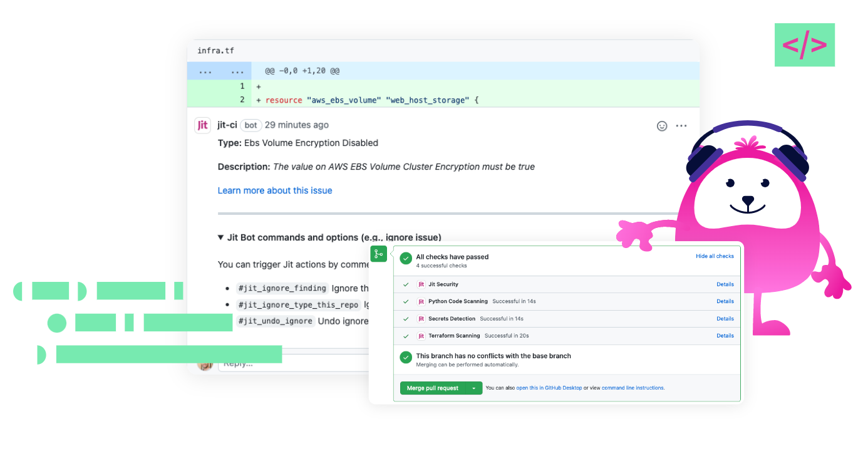Collapse the Jit Bot commands and options section
This screenshot has width=868, height=461.
(x=220, y=237)
